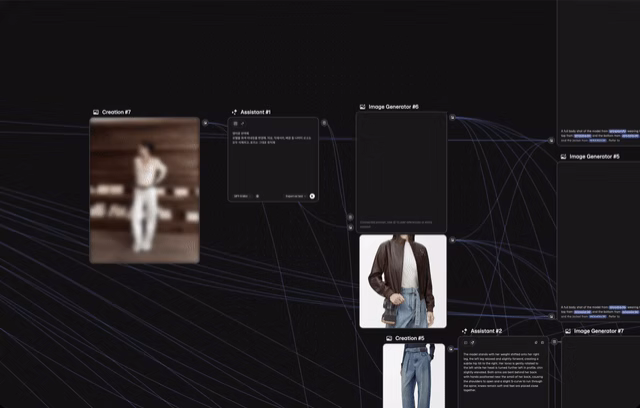Open the model dropdown in Assistant #1
The image size is (640, 408).
(241, 196)
